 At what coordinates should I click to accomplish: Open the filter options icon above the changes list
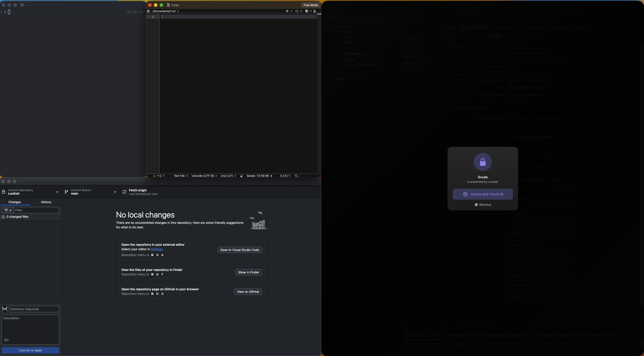pyautogui.click(x=7, y=210)
